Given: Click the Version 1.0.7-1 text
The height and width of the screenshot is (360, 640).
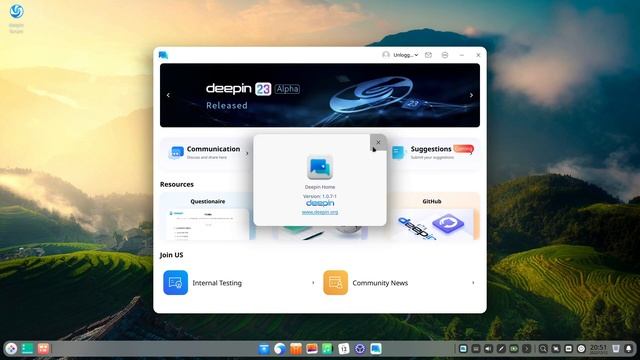Looking at the screenshot, I should 320,196.
